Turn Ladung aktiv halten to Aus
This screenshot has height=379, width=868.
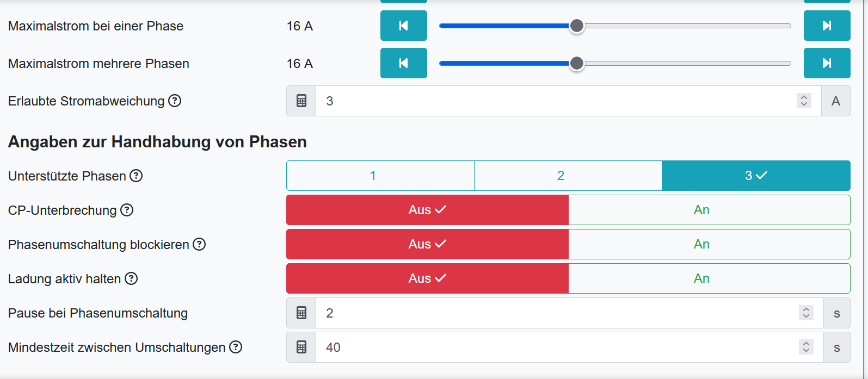point(427,278)
